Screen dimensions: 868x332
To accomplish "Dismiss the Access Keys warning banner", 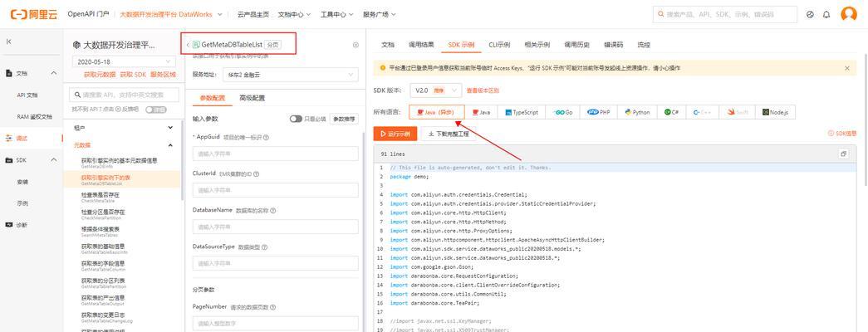I will [847, 68].
